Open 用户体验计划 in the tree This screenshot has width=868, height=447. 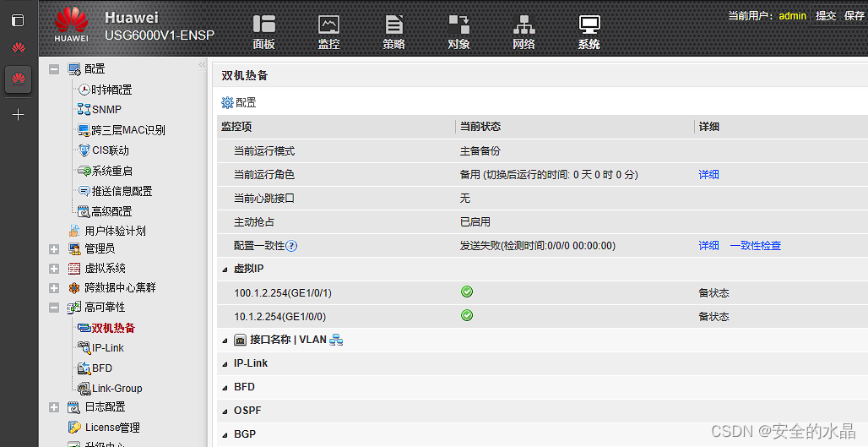tap(115, 231)
